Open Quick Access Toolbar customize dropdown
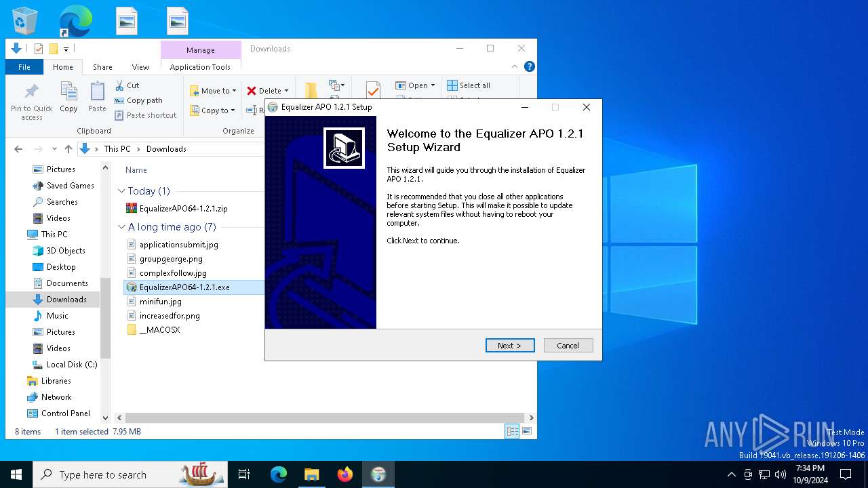 click(x=66, y=49)
